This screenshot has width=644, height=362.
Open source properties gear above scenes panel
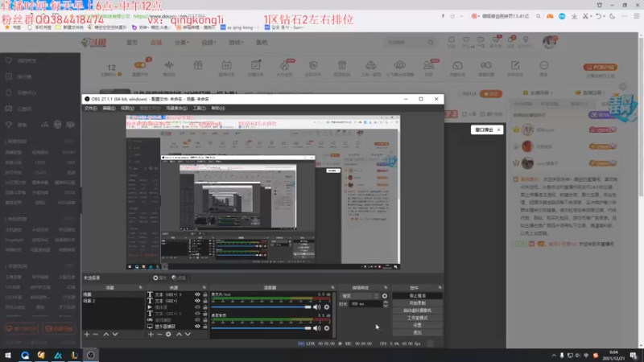159,278
